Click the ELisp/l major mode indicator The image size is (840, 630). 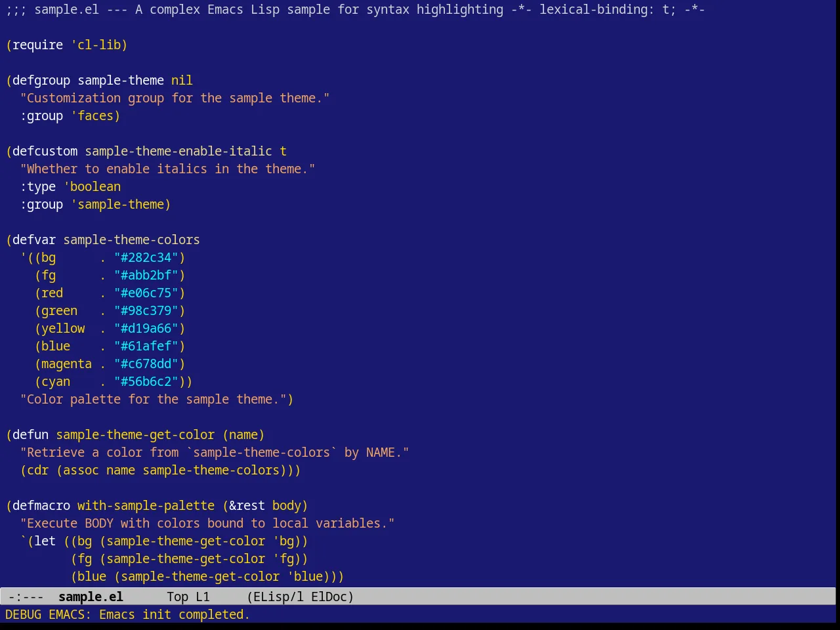click(279, 597)
